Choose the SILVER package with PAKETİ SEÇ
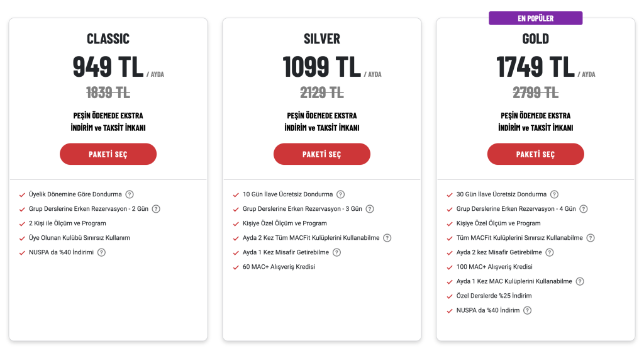 point(321,154)
